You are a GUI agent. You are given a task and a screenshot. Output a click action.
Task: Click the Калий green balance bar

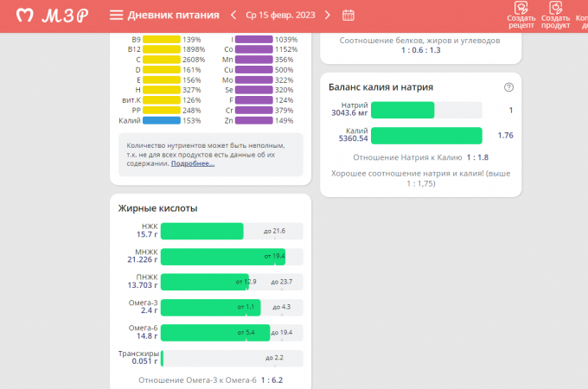coord(425,136)
